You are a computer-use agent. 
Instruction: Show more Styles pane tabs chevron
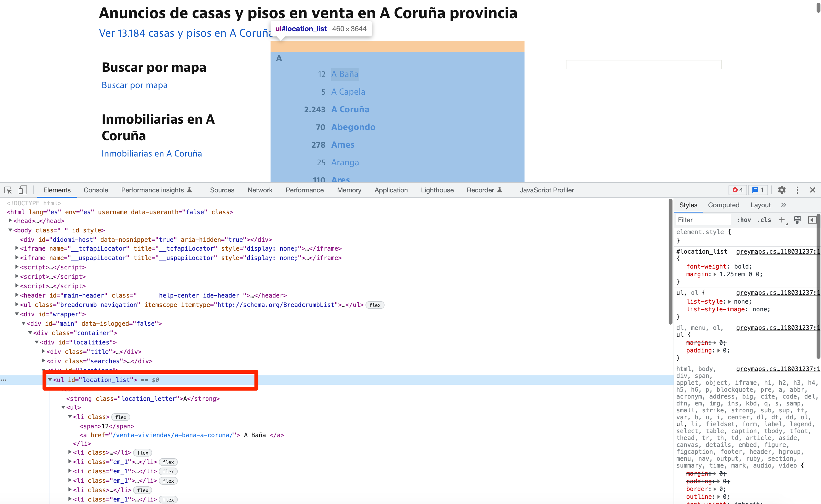(x=784, y=205)
